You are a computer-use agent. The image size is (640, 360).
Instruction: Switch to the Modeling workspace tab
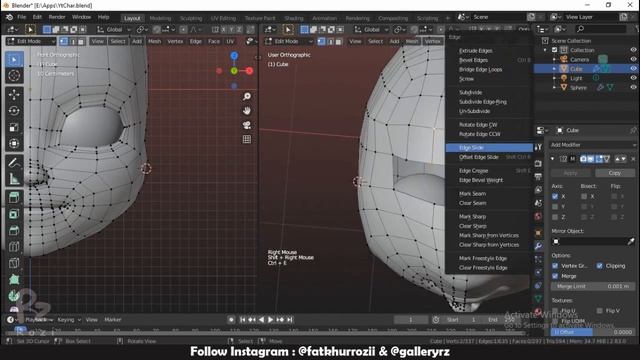click(160, 18)
